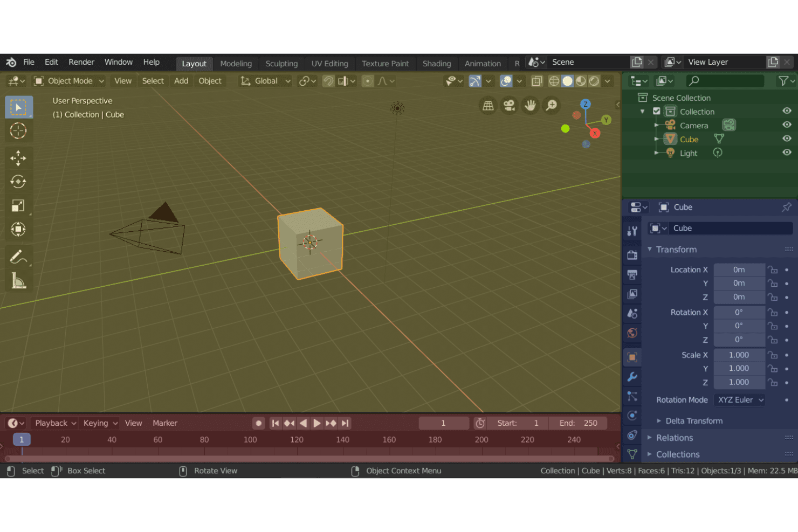Pick the Measure tool
The height and width of the screenshot is (532, 798).
click(18, 280)
